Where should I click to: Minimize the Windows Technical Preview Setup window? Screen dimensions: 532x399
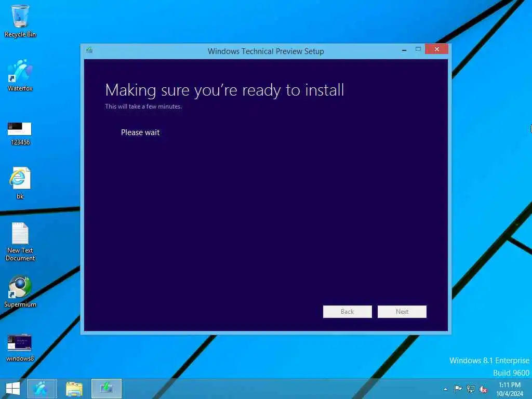pyautogui.click(x=404, y=50)
